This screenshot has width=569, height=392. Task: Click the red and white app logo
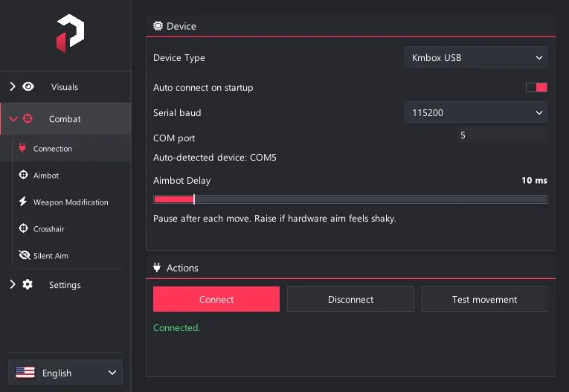(70, 33)
